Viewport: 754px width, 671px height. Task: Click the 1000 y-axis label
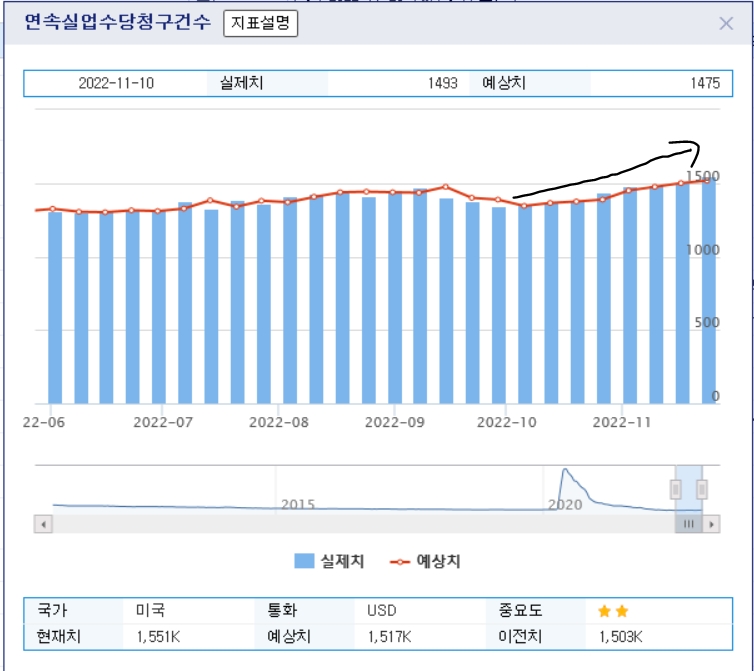tap(703, 250)
